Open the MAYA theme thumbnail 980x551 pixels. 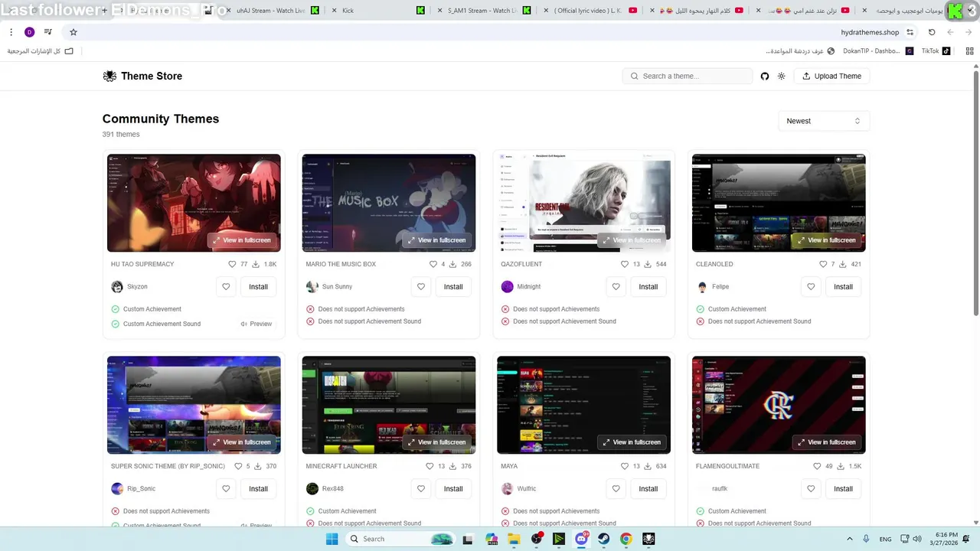(x=583, y=405)
